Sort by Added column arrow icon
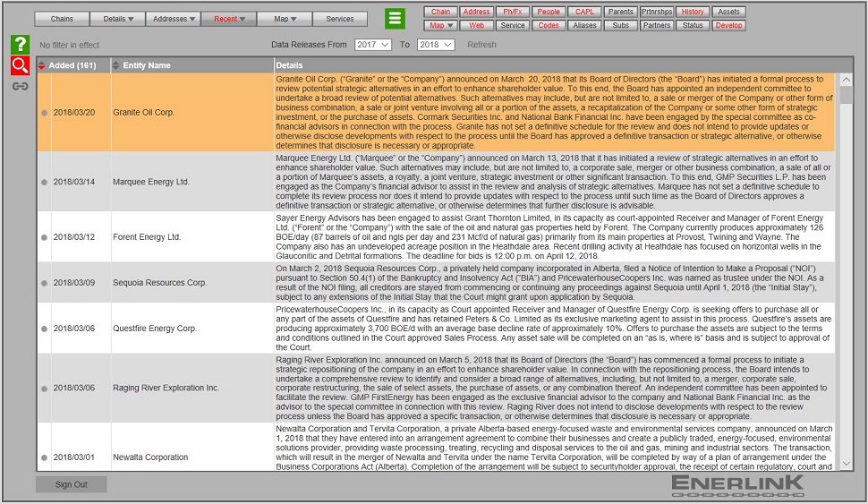Screen dimensions: 868x504 (x=41, y=65)
